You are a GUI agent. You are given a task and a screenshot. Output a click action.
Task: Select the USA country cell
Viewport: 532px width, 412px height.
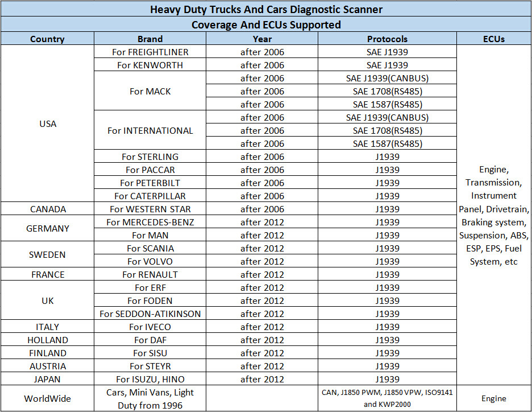point(47,123)
